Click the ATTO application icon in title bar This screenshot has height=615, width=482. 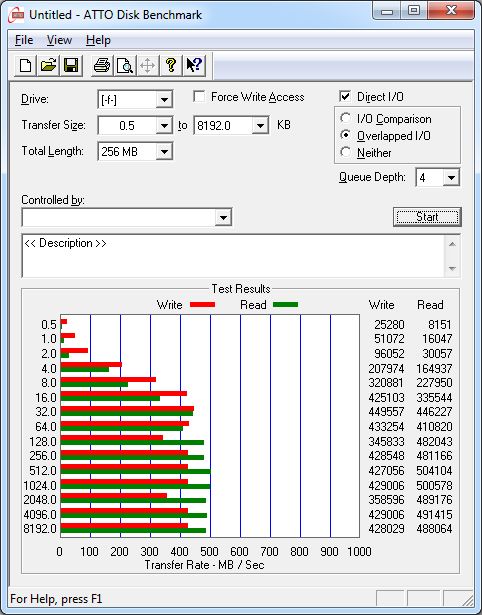(16, 15)
